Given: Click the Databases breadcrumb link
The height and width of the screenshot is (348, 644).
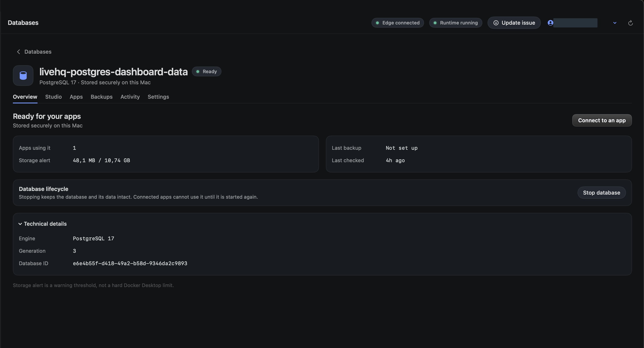Looking at the screenshot, I should 38,52.
